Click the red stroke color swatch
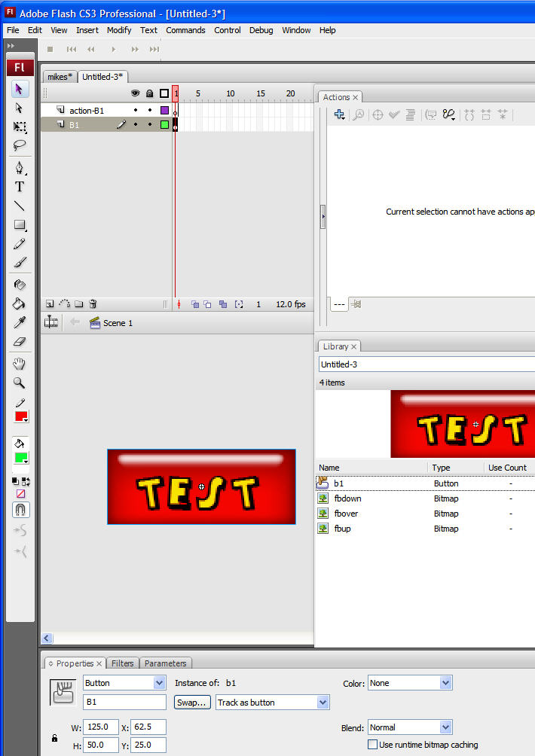 pyautogui.click(x=20, y=416)
